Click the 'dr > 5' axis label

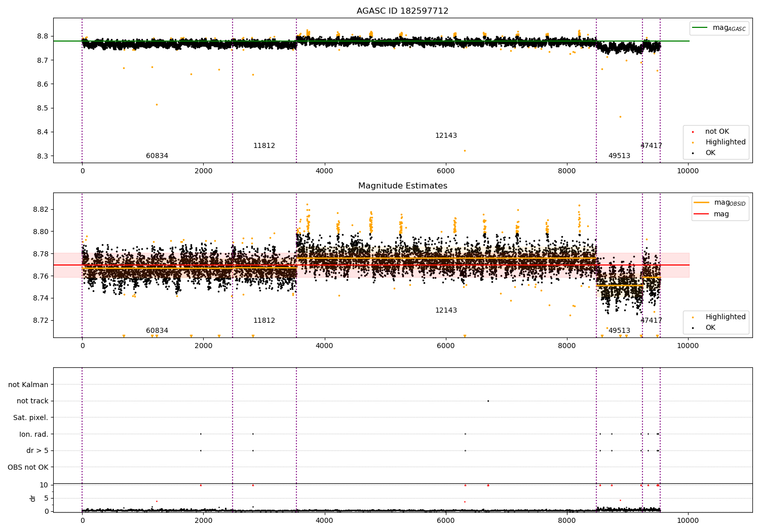click(x=37, y=450)
